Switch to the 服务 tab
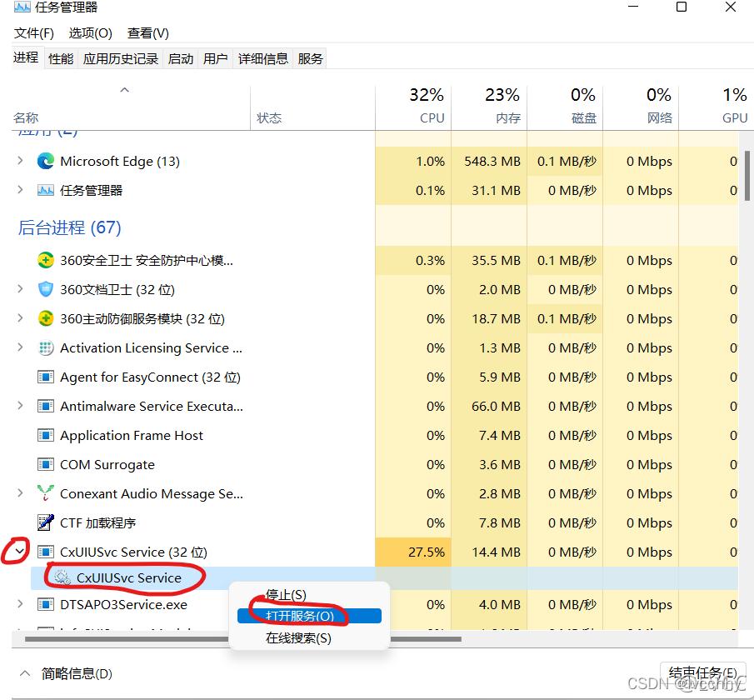The width and height of the screenshot is (754, 700). (x=310, y=58)
